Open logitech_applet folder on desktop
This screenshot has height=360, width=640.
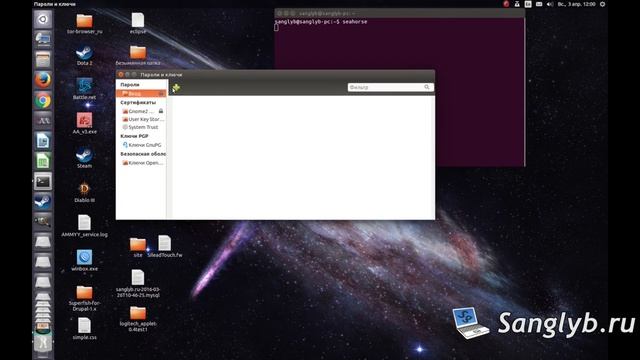click(x=138, y=319)
